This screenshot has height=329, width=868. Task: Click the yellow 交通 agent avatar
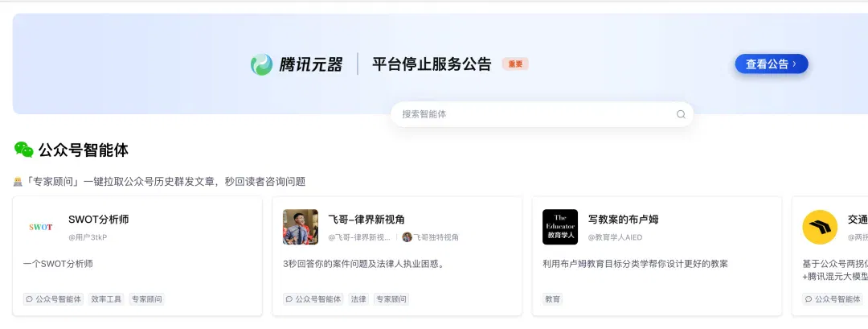[820, 227]
